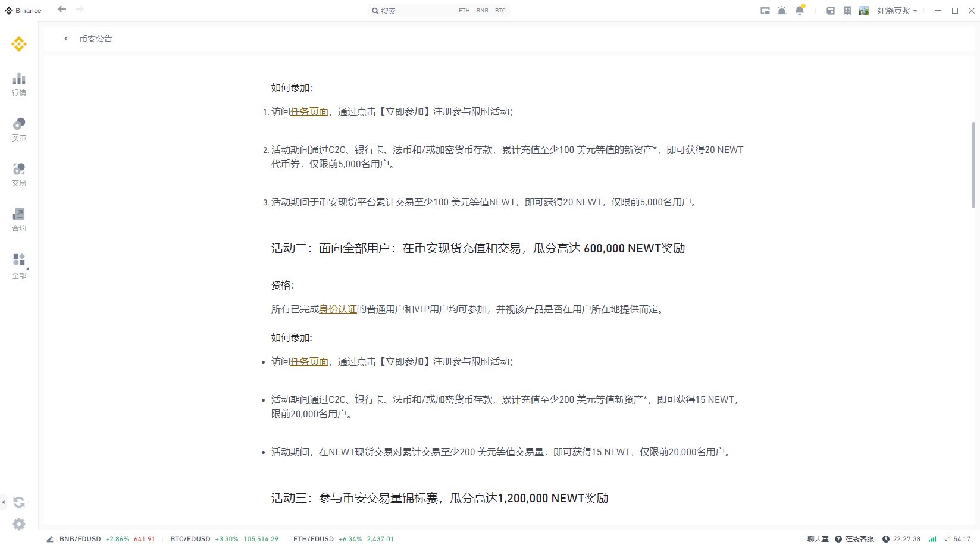This screenshot has width=980, height=548.
Task: Return from 币安公告 using back chevron
Action: (66, 39)
